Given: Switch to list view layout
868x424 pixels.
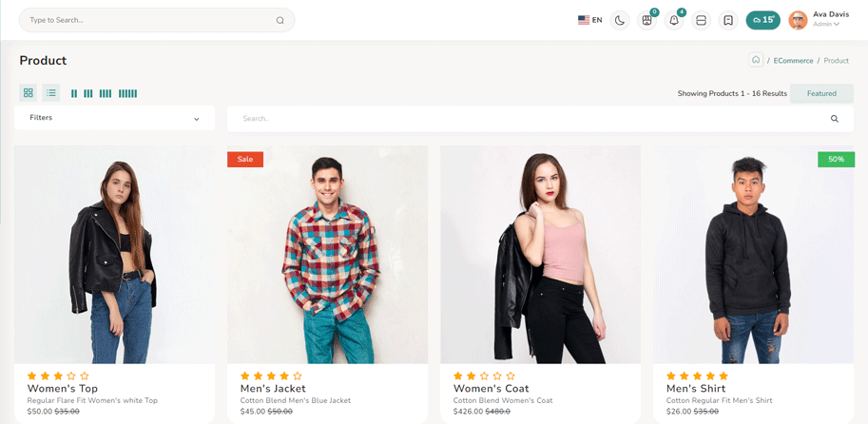Looking at the screenshot, I should (x=51, y=93).
